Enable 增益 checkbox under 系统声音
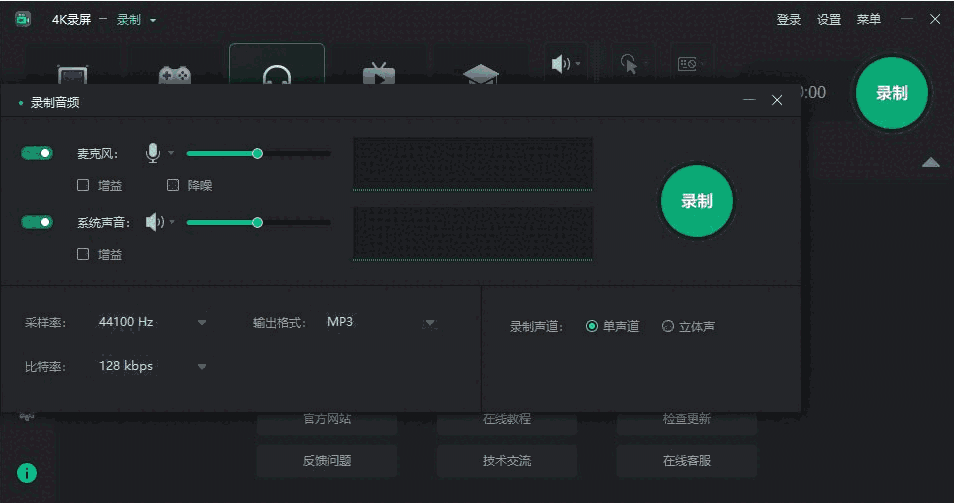Screen dimensions: 954x503 coord(83,254)
